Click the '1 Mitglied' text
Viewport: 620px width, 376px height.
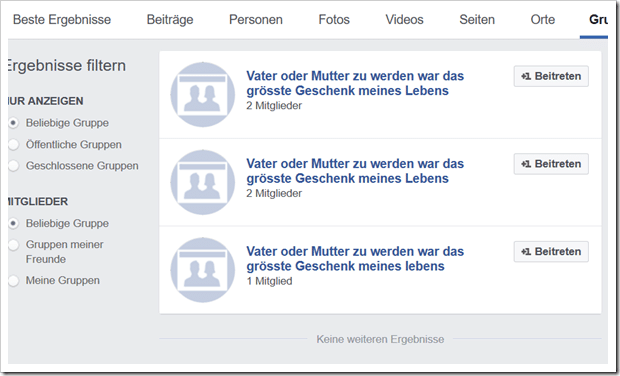tap(269, 281)
